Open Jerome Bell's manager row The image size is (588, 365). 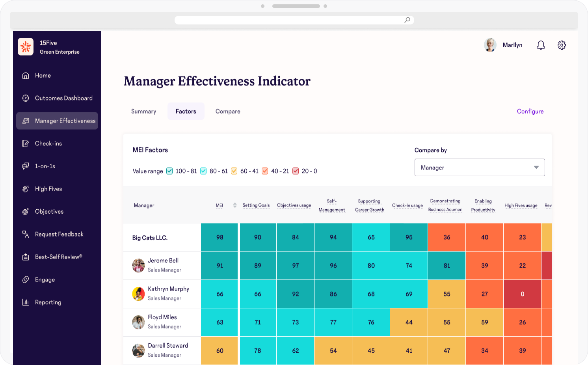coord(163,265)
